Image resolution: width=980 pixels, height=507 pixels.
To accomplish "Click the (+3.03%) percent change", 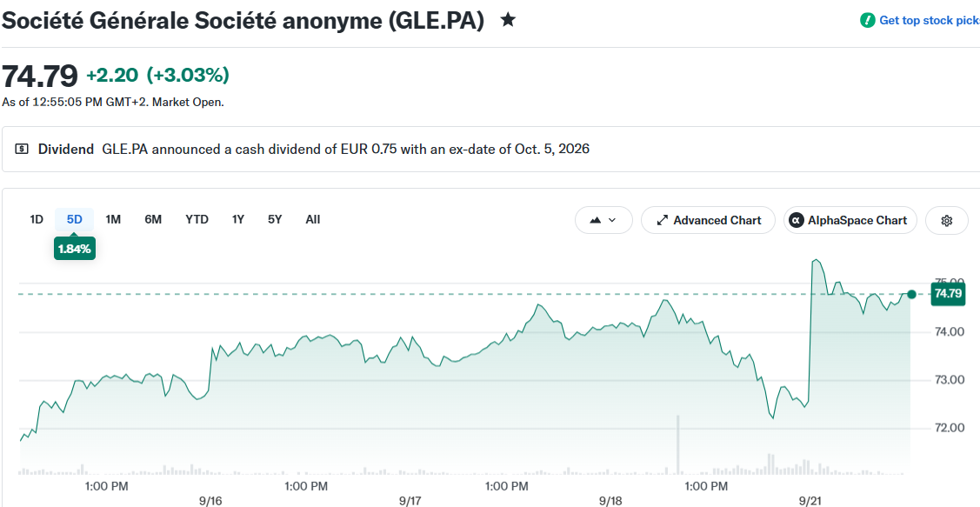I will click(188, 76).
